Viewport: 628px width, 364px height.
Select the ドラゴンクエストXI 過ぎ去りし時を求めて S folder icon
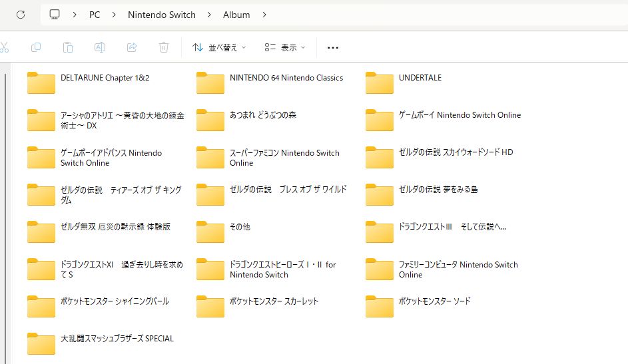(41, 269)
